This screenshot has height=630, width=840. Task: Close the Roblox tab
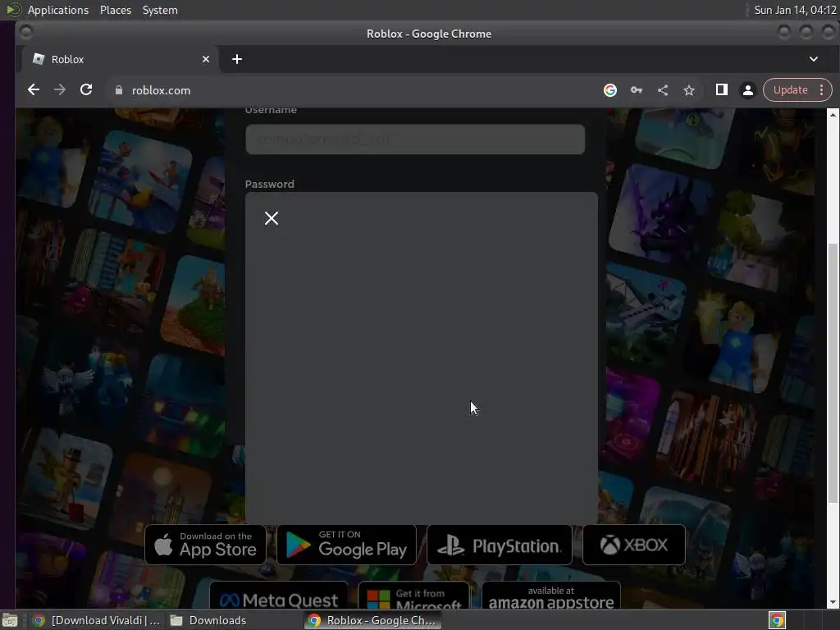(x=206, y=59)
